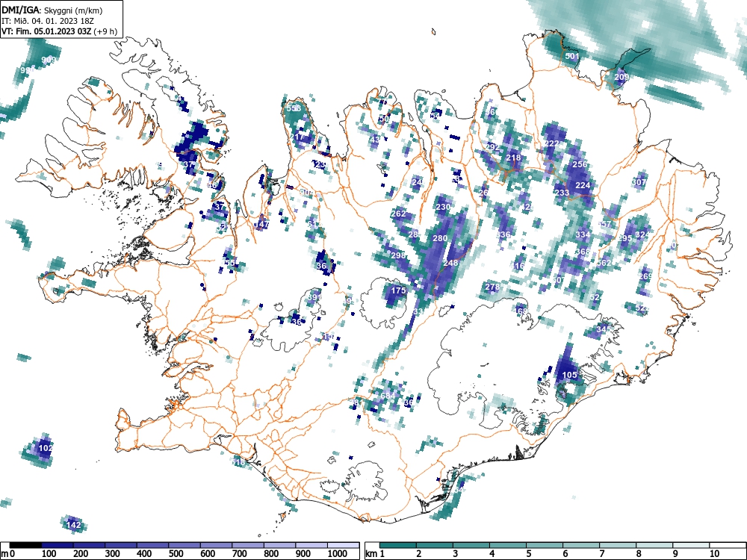Click the 'km 1' legend scale label
The height and width of the screenshot is (560, 747).
(x=376, y=554)
